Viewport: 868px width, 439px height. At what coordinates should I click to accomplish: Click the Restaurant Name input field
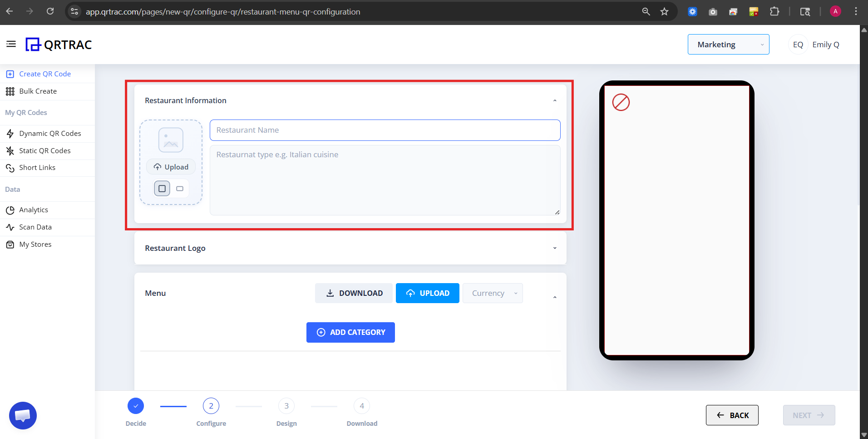[385, 130]
